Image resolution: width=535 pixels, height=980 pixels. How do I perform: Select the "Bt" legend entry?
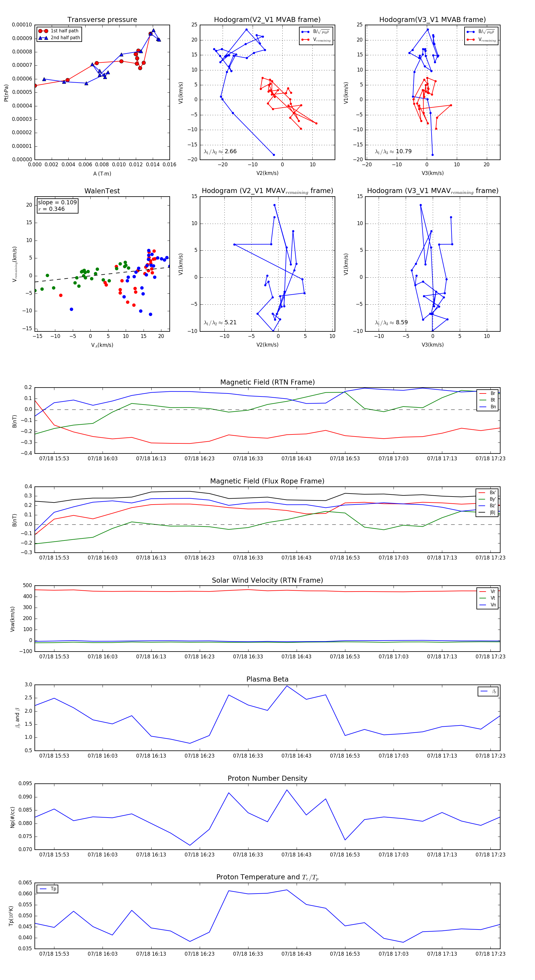(x=487, y=400)
